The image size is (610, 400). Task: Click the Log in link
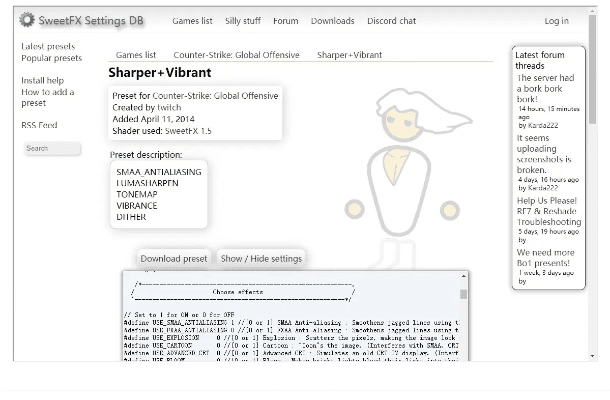coord(556,21)
